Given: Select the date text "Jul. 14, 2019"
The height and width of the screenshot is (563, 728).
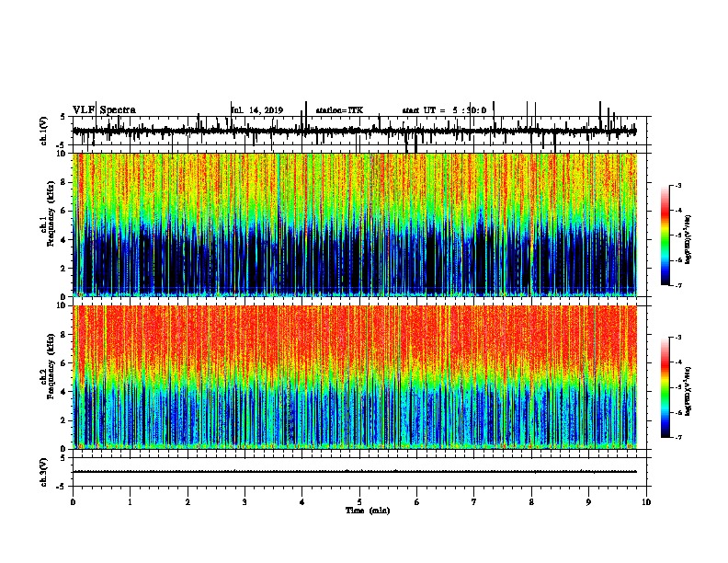Looking at the screenshot, I should (257, 110).
